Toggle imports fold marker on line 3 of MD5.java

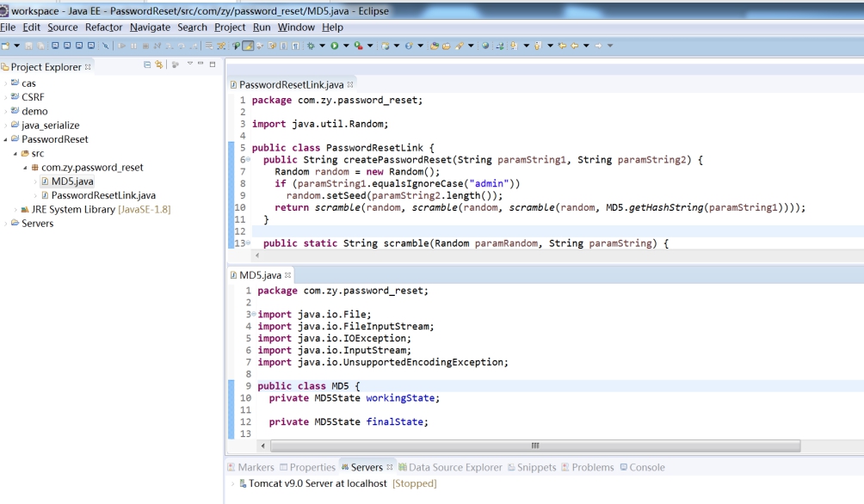coord(254,314)
